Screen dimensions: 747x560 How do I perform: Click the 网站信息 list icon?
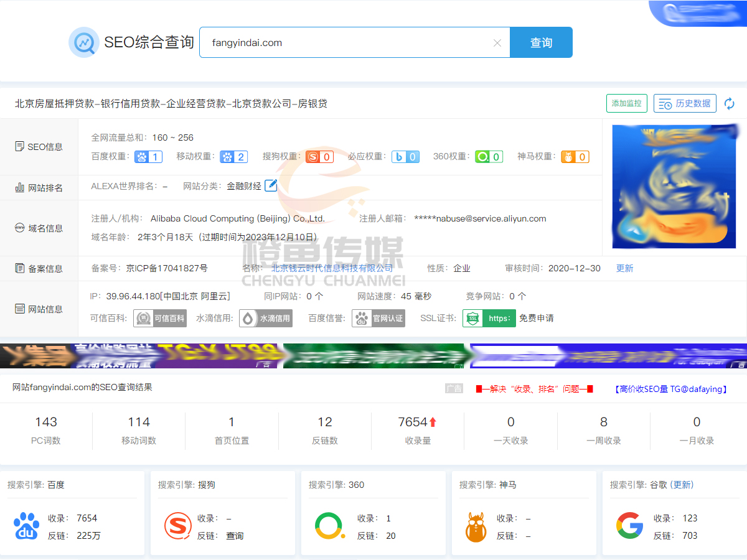pyautogui.click(x=20, y=309)
